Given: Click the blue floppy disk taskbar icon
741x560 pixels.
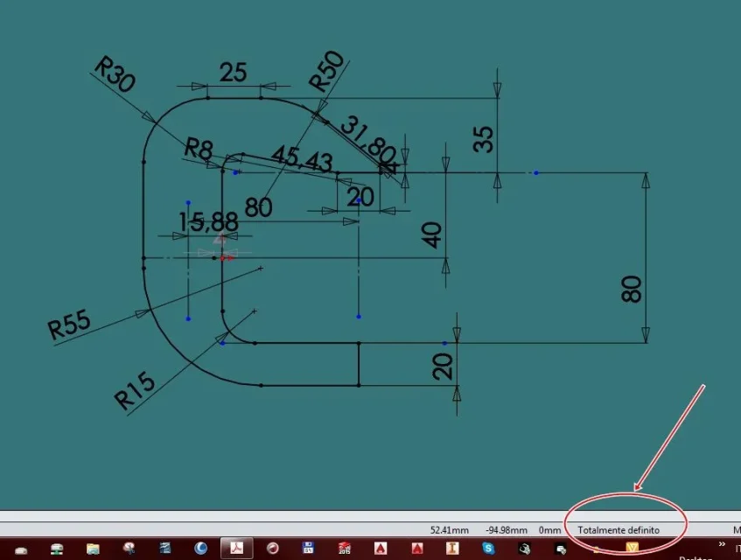Looking at the screenshot, I should click(x=308, y=548).
